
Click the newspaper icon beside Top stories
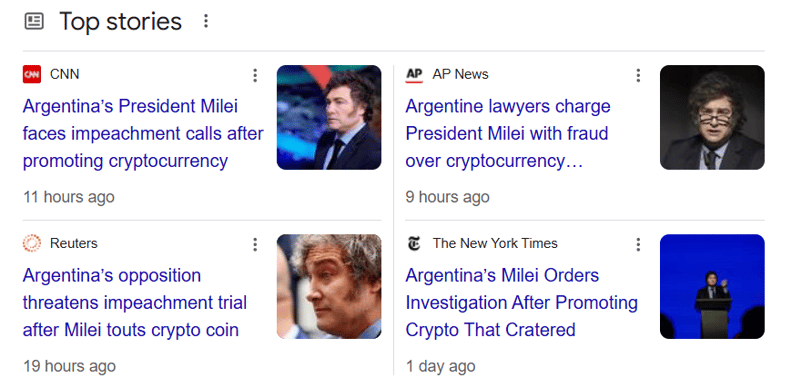coord(34,21)
